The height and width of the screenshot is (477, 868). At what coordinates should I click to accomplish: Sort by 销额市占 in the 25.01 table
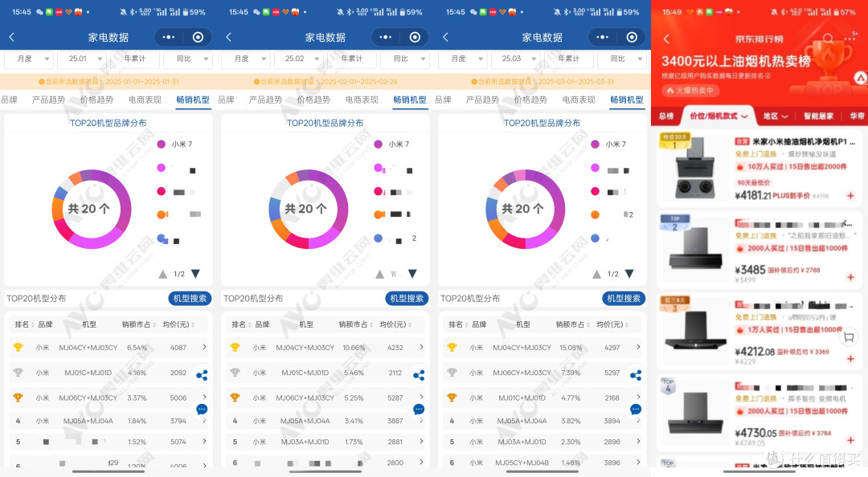pyautogui.click(x=138, y=324)
